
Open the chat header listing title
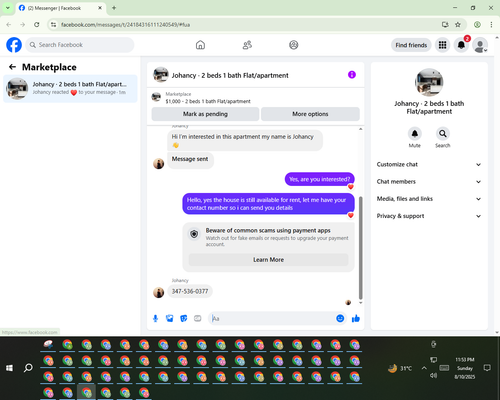coord(230,75)
